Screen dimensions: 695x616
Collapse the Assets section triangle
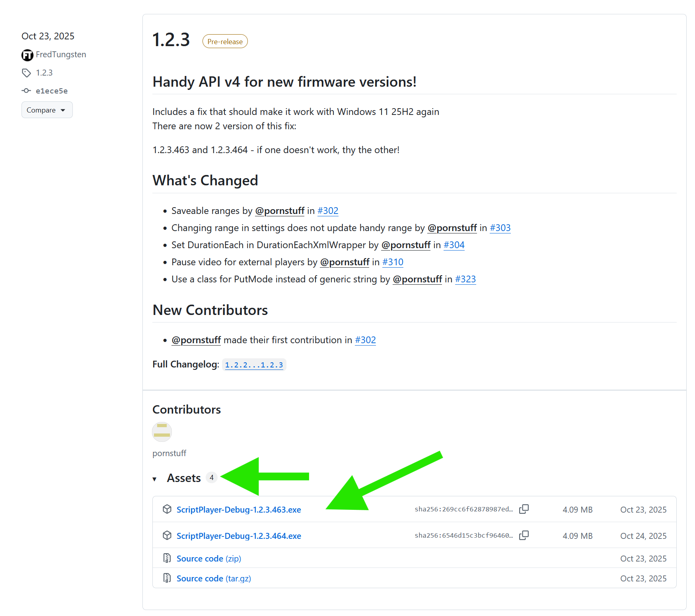click(155, 479)
